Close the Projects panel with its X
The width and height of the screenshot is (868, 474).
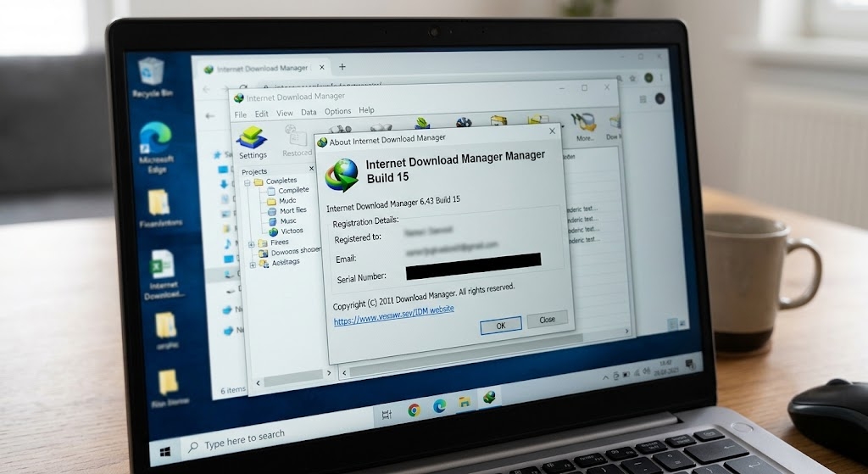(311, 169)
